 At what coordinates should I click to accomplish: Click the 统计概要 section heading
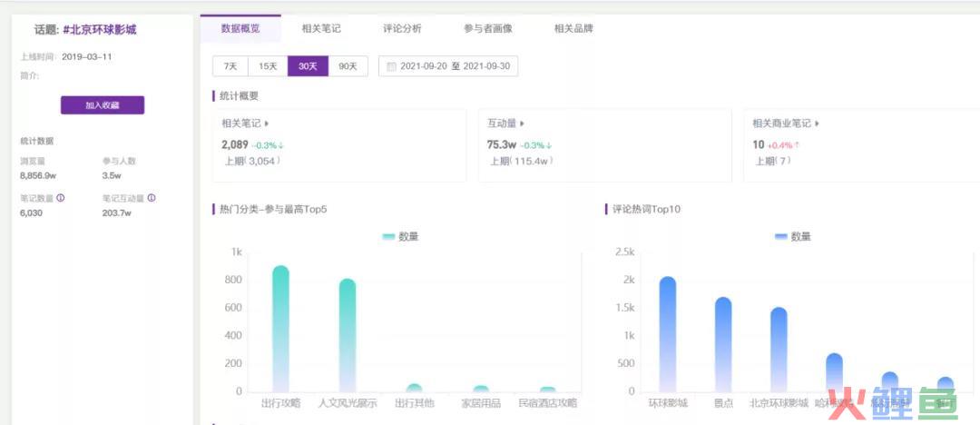(239, 95)
